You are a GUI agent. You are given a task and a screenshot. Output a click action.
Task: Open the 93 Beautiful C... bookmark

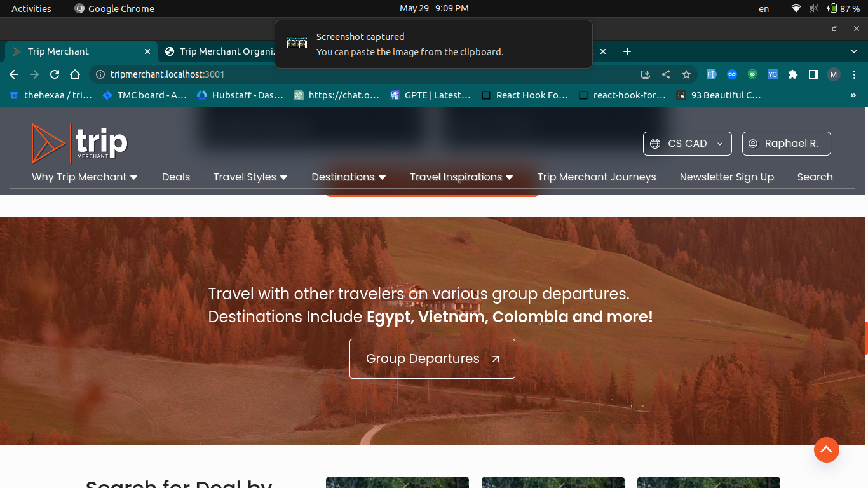[x=719, y=95]
